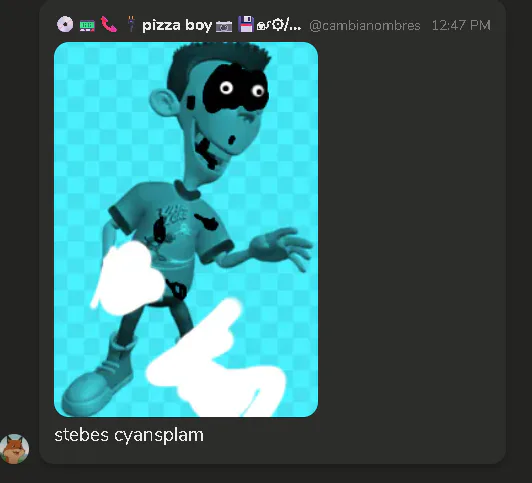Click the floppy disk emoji
The image size is (532, 483).
point(246,24)
